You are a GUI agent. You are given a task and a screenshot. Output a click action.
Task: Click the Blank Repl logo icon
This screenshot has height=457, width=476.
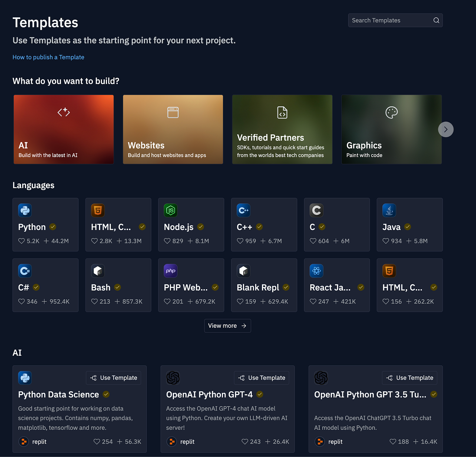(x=244, y=271)
